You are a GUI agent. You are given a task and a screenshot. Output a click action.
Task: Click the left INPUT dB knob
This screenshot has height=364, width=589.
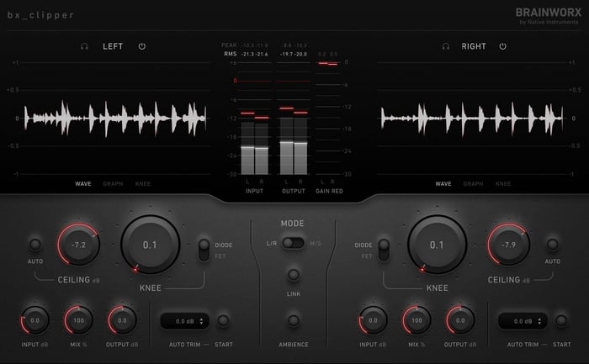pos(34,320)
